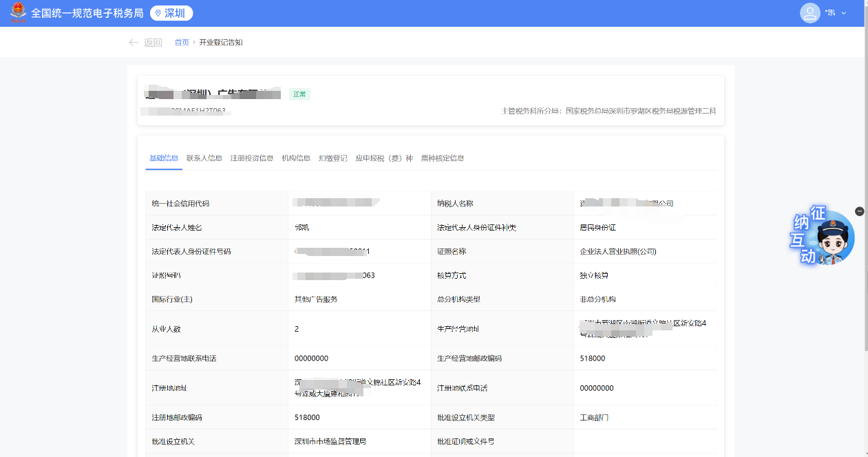
Task: Expand the user account dropdown arrow
Action: 844,13
